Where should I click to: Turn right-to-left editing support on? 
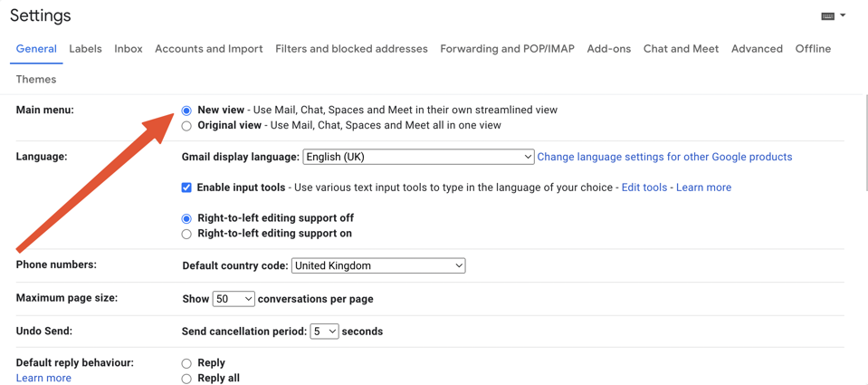[186, 234]
